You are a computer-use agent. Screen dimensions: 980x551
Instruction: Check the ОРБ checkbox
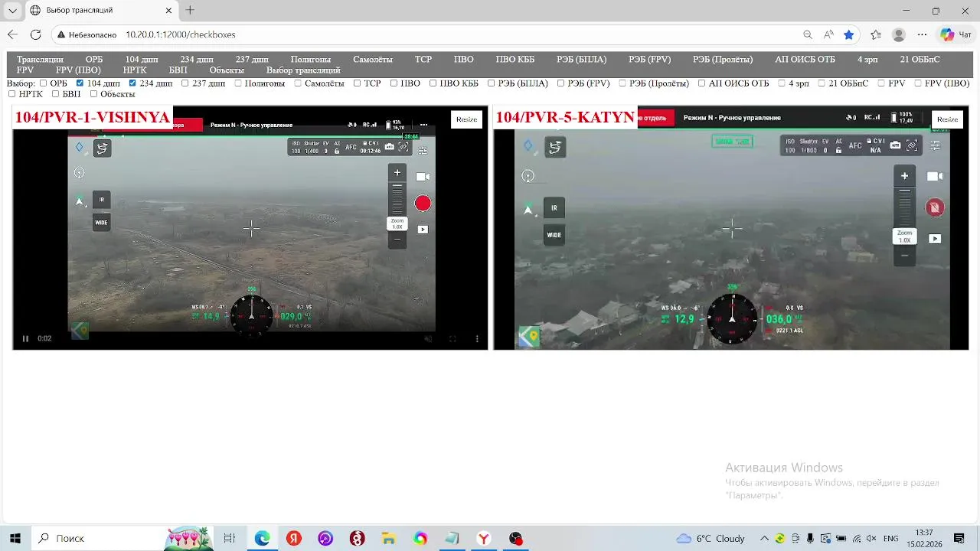(44, 83)
